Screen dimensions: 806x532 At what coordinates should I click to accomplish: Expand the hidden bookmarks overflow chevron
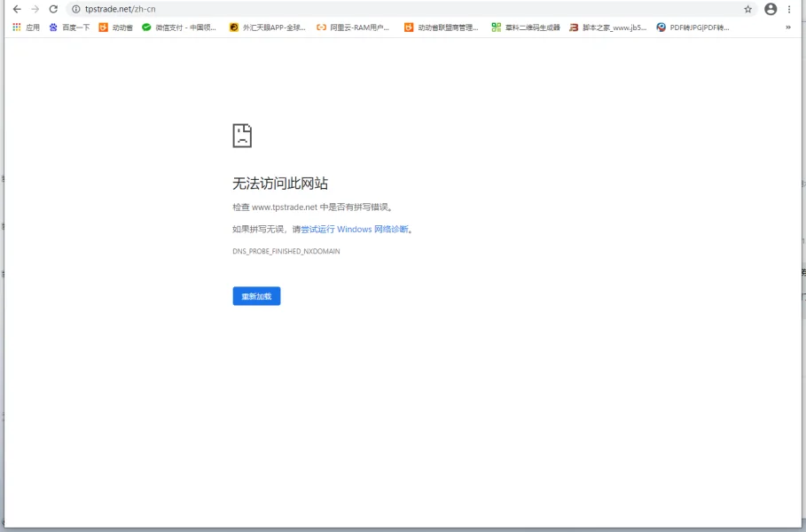788,27
